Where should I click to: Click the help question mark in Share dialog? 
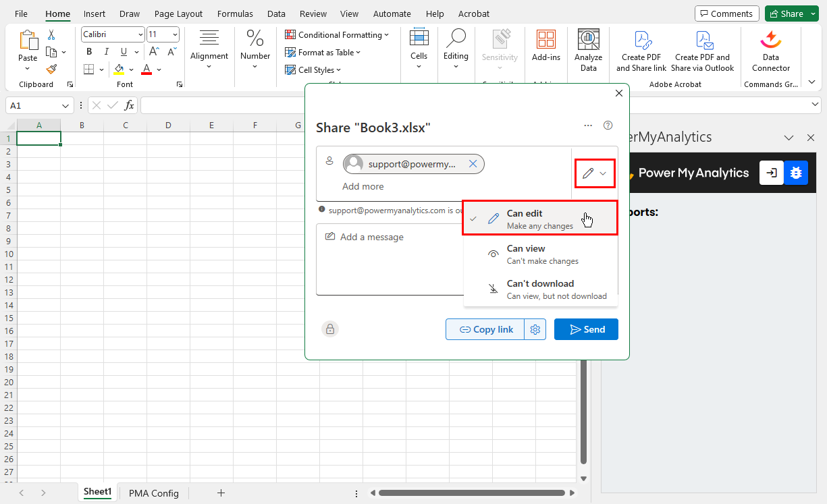click(x=608, y=125)
